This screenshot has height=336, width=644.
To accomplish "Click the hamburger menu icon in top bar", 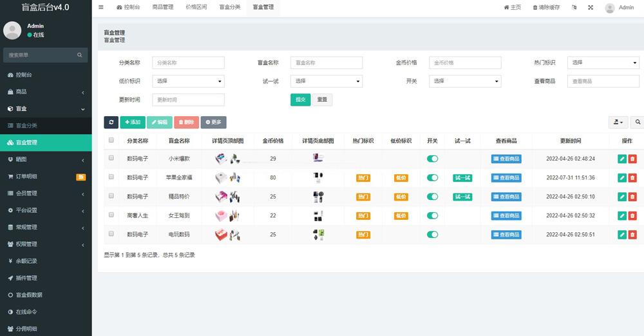I will click(101, 7).
